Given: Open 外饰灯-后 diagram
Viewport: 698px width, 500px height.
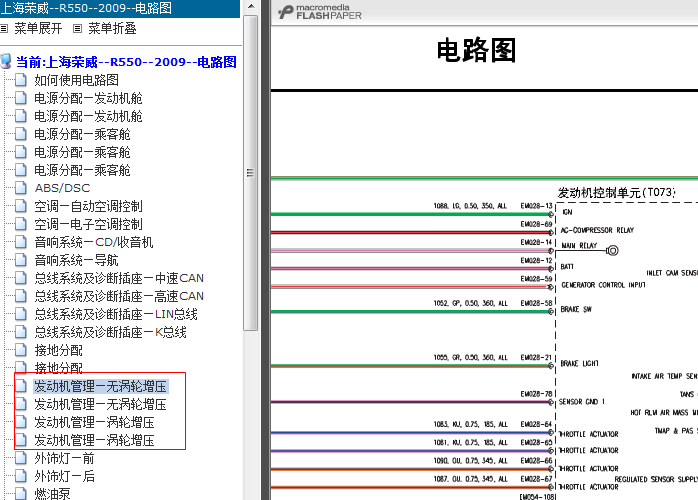Looking at the screenshot, I should 65,476.
